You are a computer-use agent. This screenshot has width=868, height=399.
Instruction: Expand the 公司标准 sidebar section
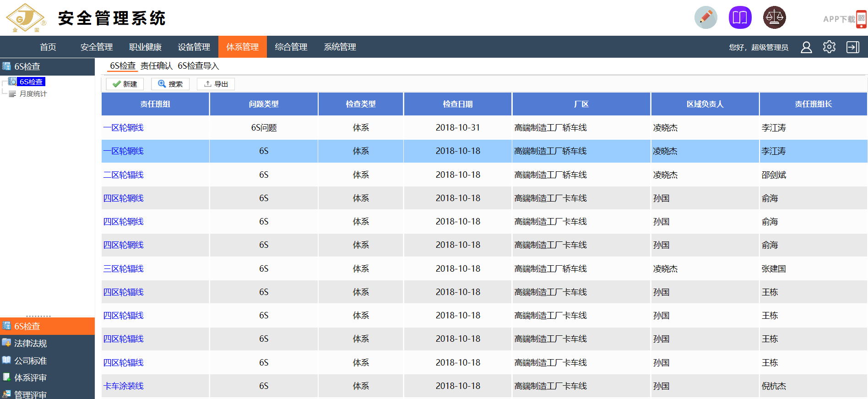(x=30, y=361)
